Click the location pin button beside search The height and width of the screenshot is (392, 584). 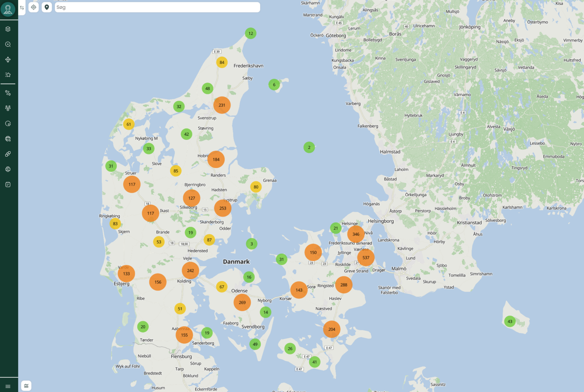[x=46, y=7]
